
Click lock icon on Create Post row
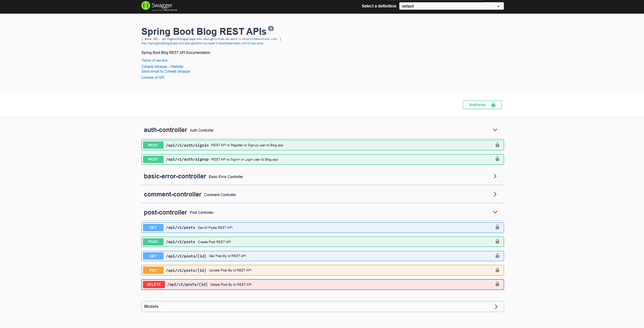tap(497, 241)
